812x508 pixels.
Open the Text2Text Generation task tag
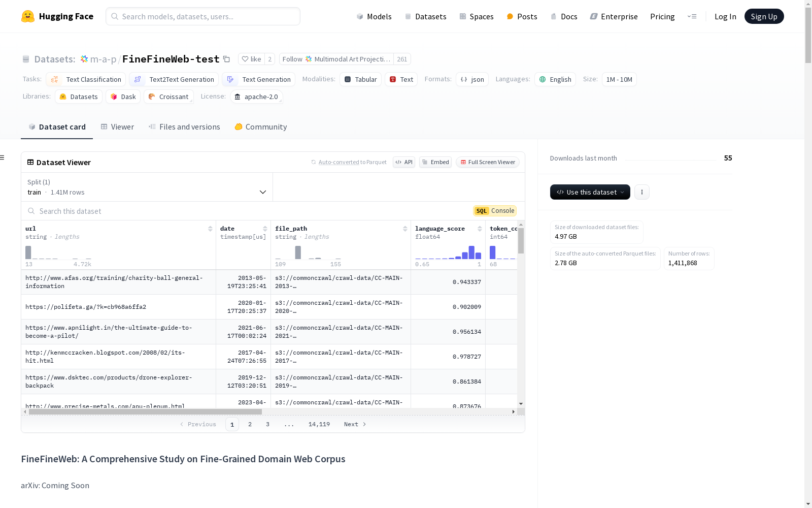pos(174,79)
